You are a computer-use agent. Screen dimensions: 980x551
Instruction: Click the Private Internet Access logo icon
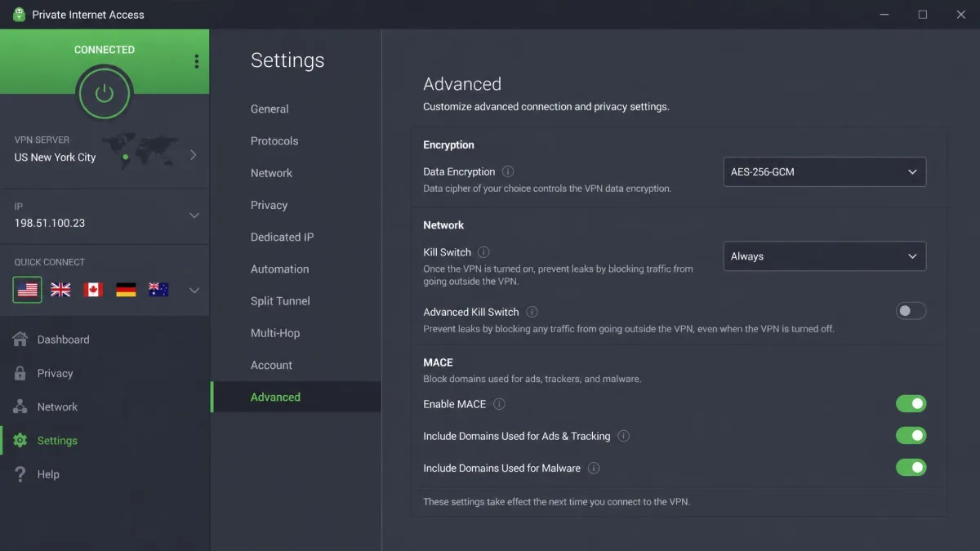(x=19, y=15)
